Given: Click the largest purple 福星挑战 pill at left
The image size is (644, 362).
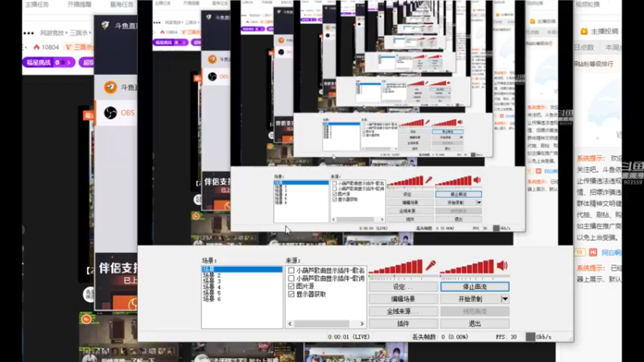Looking at the screenshot, I should 48,63.
